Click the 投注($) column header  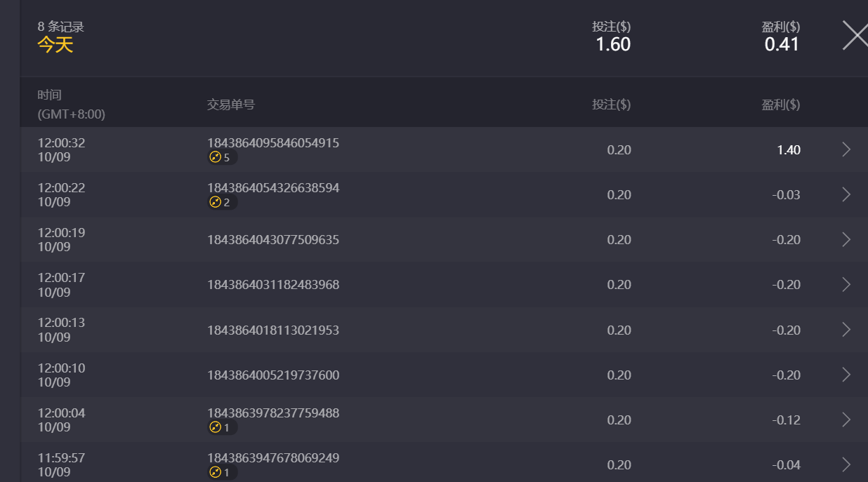coord(612,104)
